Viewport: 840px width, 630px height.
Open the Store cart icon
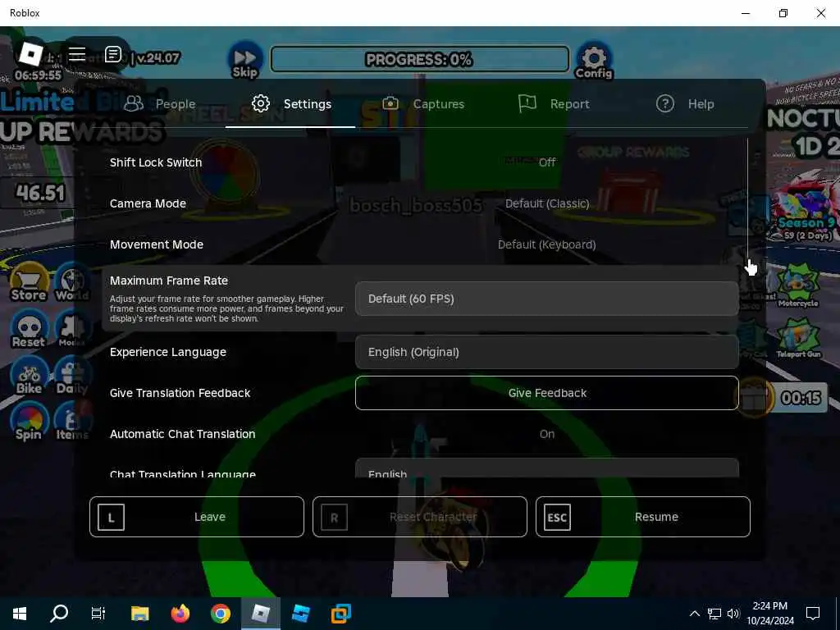click(x=29, y=282)
